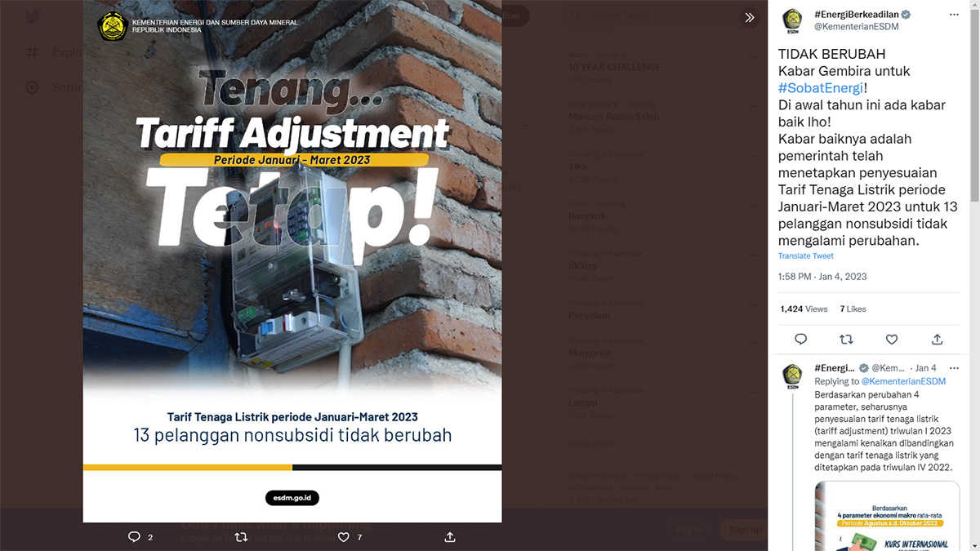Click share icon below the image
The width and height of the screenshot is (980, 551).
tap(449, 537)
